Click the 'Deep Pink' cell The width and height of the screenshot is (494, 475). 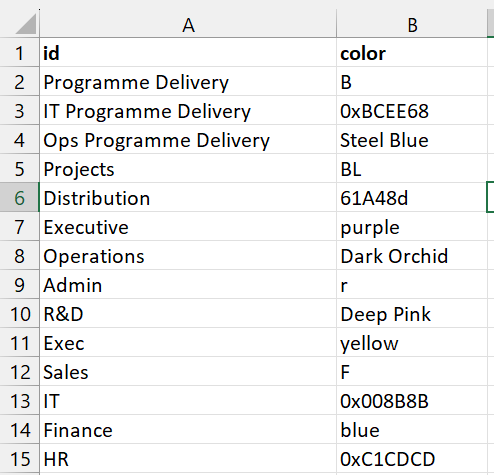click(x=412, y=313)
